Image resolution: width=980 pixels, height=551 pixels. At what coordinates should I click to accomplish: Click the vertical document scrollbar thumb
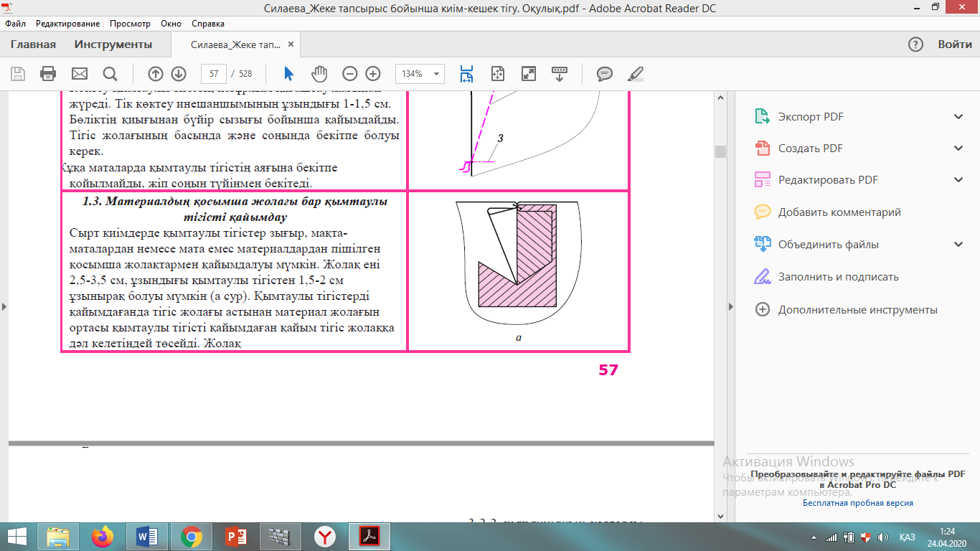click(x=720, y=151)
